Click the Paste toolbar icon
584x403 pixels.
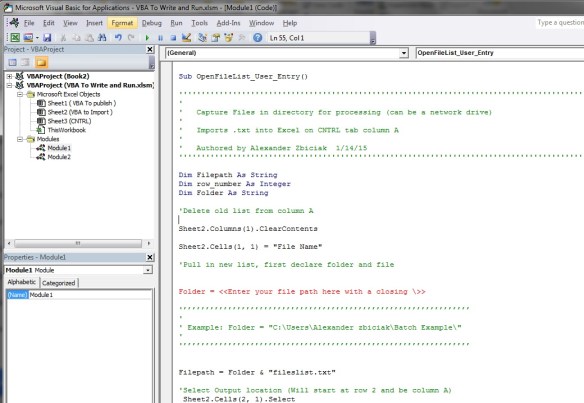(89, 38)
